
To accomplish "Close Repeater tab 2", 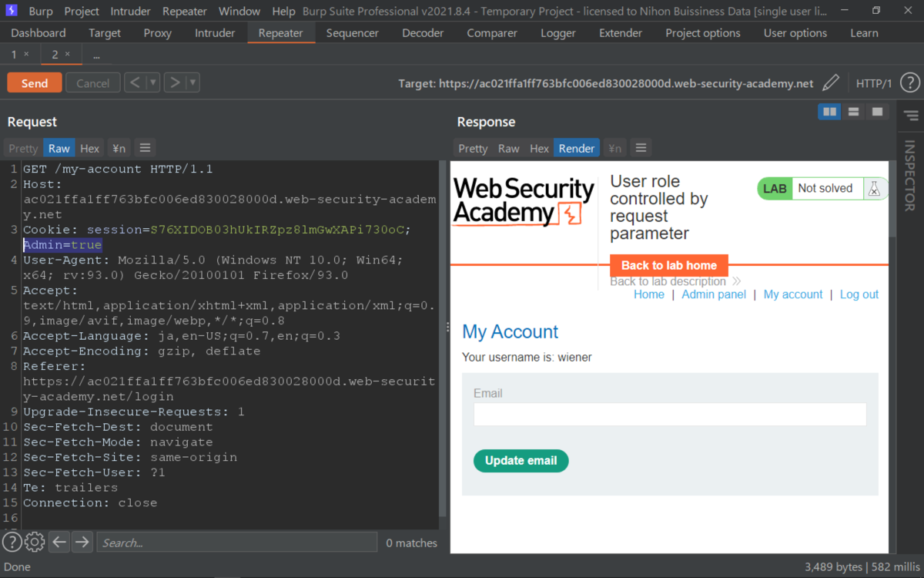I will pos(67,54).
